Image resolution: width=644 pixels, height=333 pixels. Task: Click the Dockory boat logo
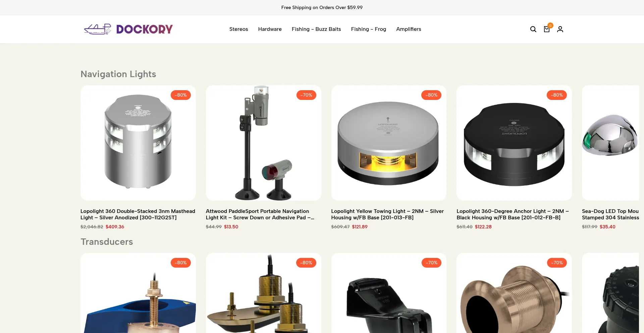(x=128, y=29)
